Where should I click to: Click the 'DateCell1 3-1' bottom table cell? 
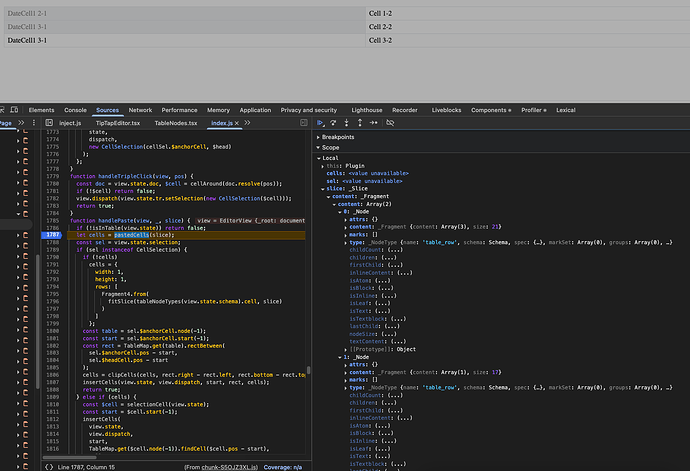pos(185,40)
